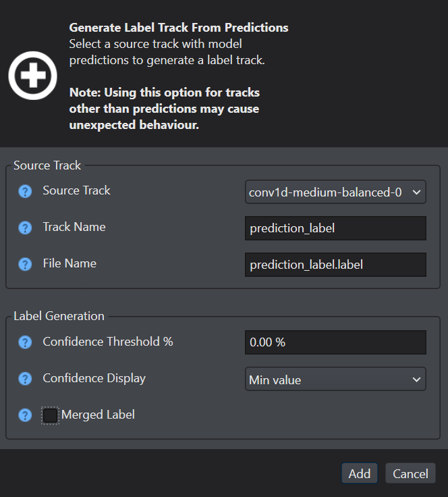The image size is (448, 497).
Task: Click help icon for Confidence Threshold %
Action: coord(25,342)
